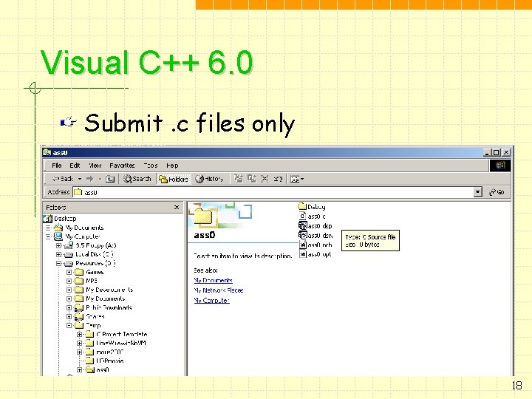This screenshot has height=399, width=532.
Task: Click the Copy To toolbar icon
Action: [252, 179]
